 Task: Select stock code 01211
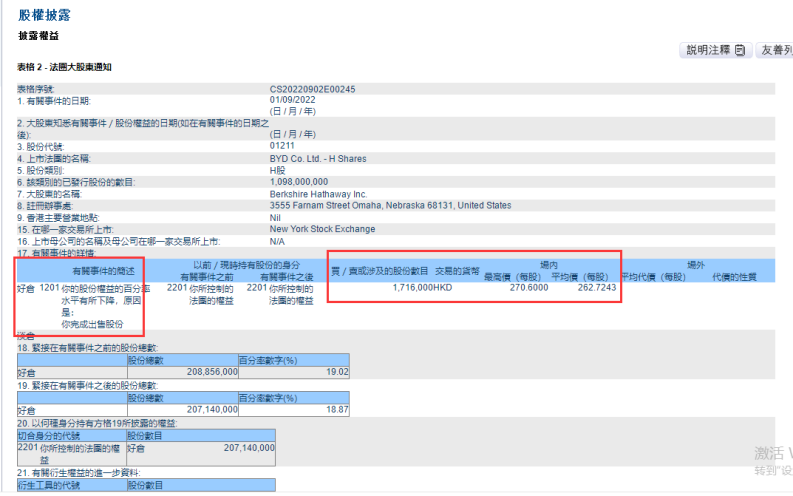(x=282, y=146)
